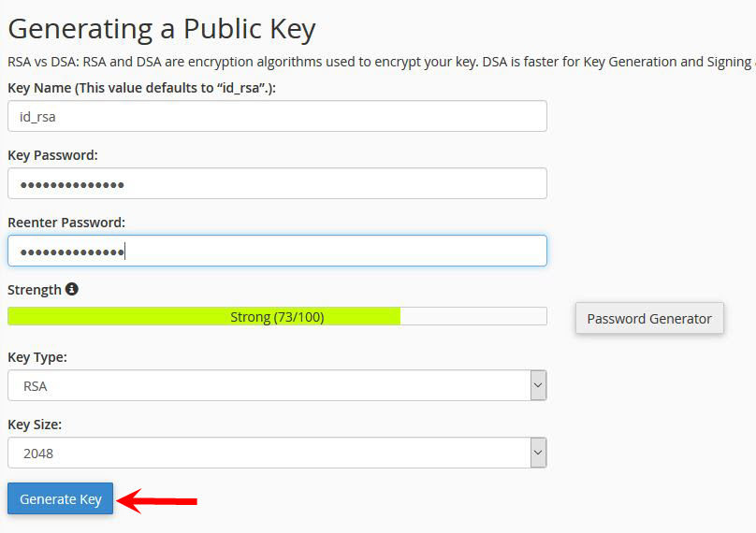Click the "Reenter Password:" label
This screenshot has height=533, width=756.
point(66,223)
